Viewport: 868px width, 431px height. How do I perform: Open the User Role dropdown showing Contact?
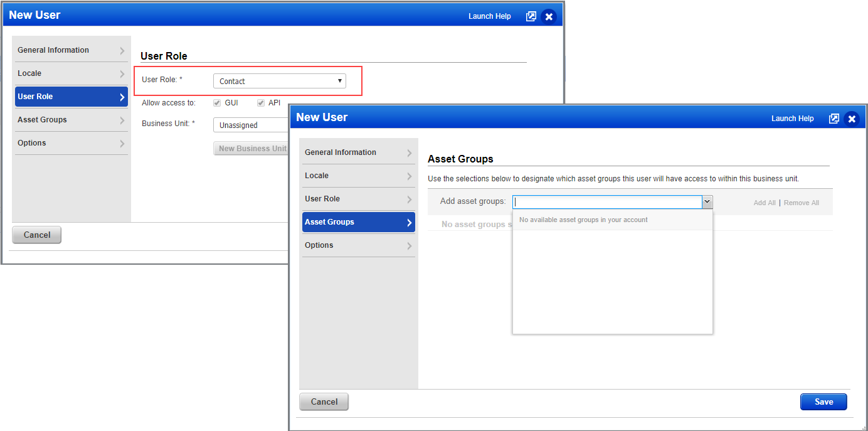(279, 81)
